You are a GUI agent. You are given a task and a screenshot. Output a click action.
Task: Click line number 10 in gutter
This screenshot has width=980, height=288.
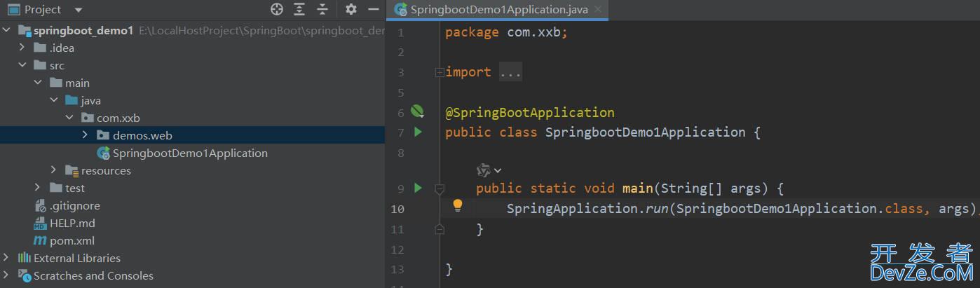(397, 209)
